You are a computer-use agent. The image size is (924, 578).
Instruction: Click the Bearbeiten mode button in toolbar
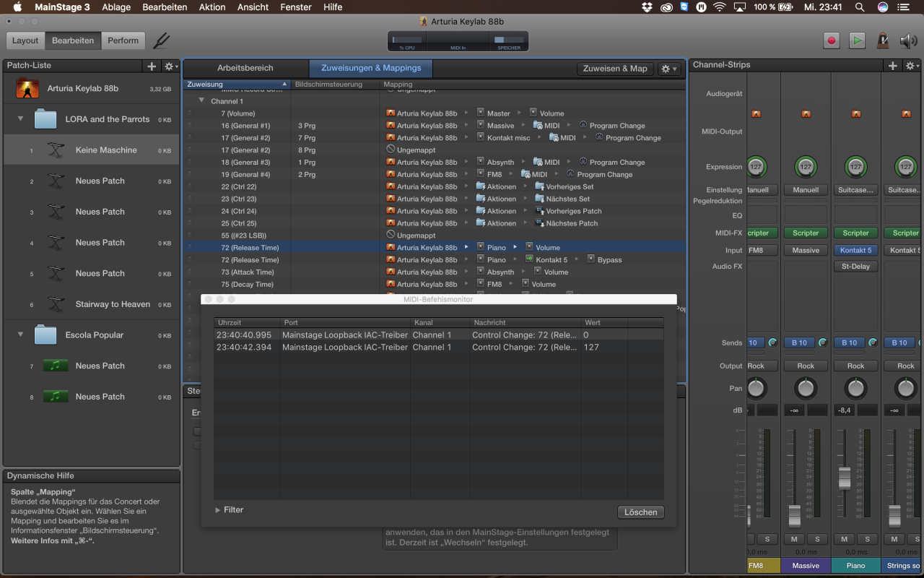pos(73,40)
